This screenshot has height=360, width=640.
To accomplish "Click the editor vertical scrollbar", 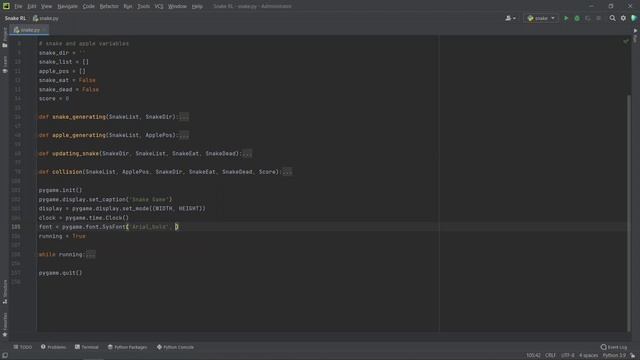I will 629,212.
